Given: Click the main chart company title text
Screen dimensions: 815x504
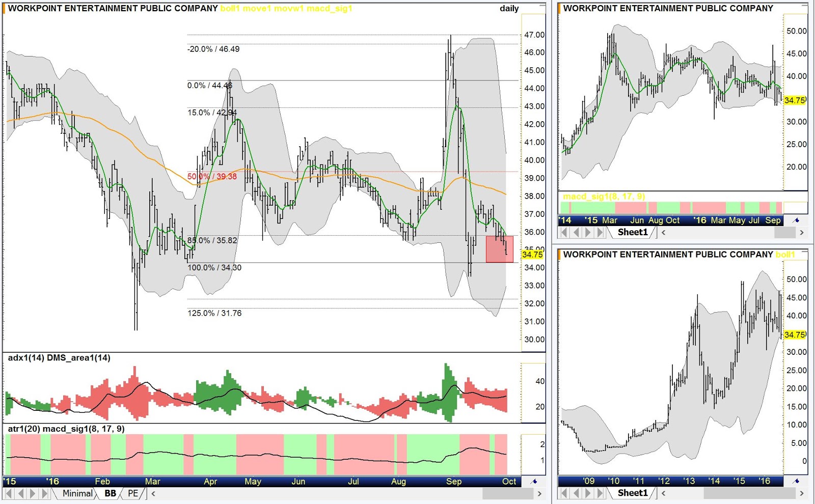Looking at the screenshot, I should click(113, 9).
